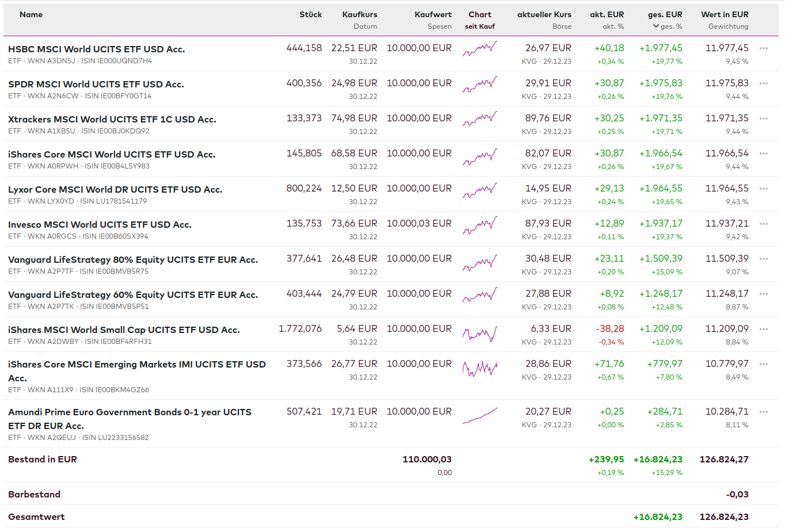View the Amundi Prime Euro Government Bonds chart

pos(479,416)
